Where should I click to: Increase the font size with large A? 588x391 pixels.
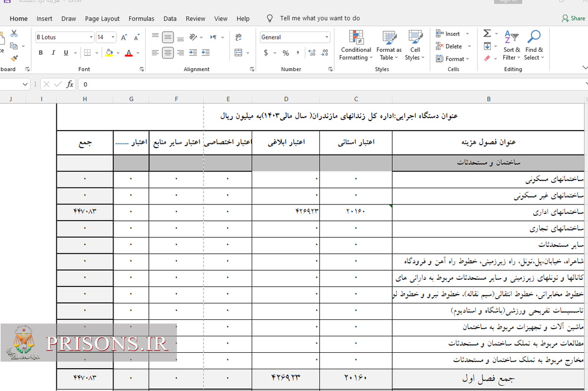click(123, 37)
